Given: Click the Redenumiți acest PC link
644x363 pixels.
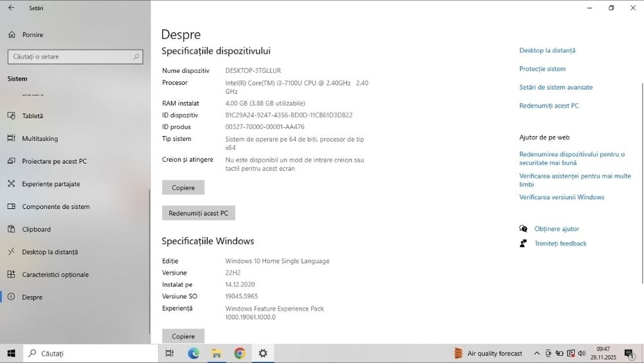Looking at the screenshot, I should tap(549, 106).
